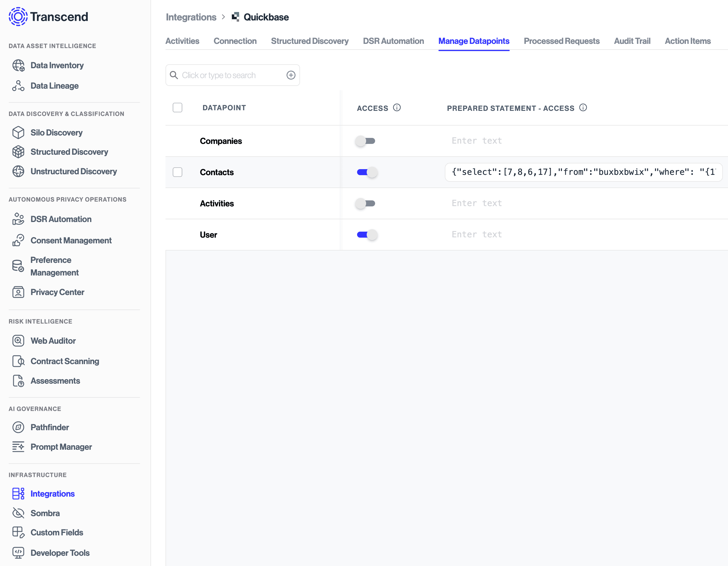The width and height of the screenshot is (728, 566).
Task: Disable access for the Contacts datapoint
Action: pos(366,172)
